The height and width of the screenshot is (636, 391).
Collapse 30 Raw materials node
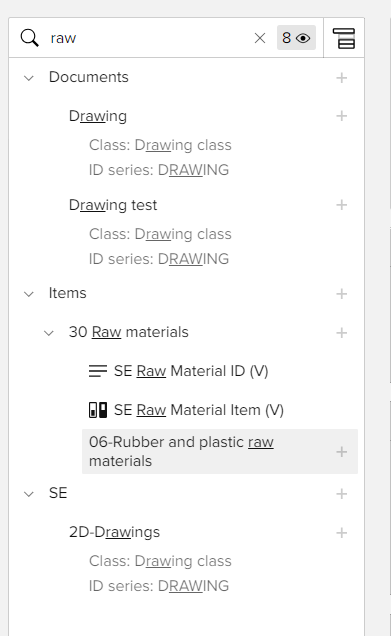(49, 333)
